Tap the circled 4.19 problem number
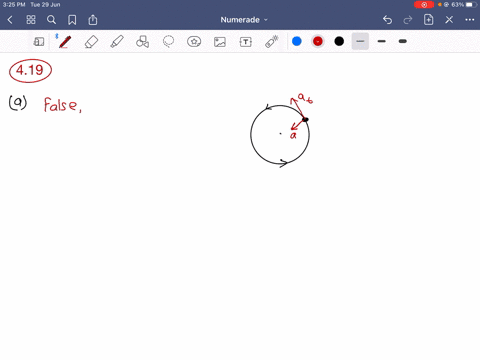 tap(30, 71)
